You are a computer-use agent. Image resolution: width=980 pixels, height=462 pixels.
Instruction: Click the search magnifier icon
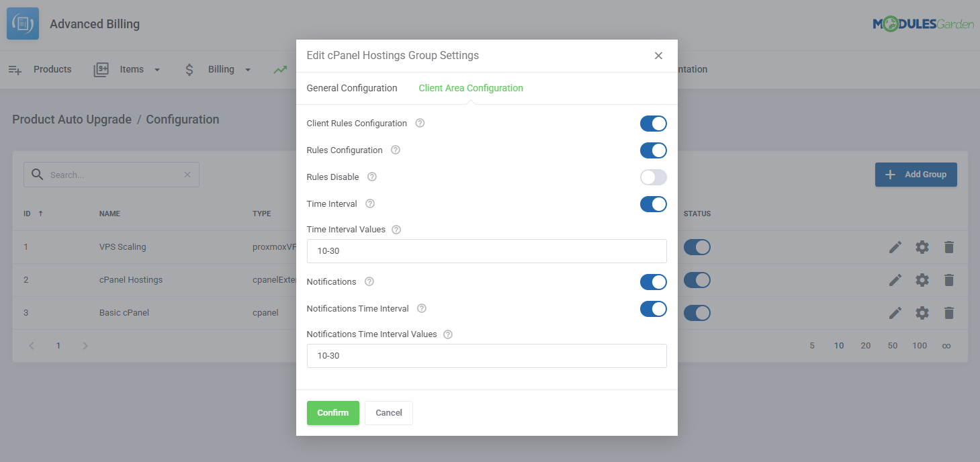coord(38,174)
